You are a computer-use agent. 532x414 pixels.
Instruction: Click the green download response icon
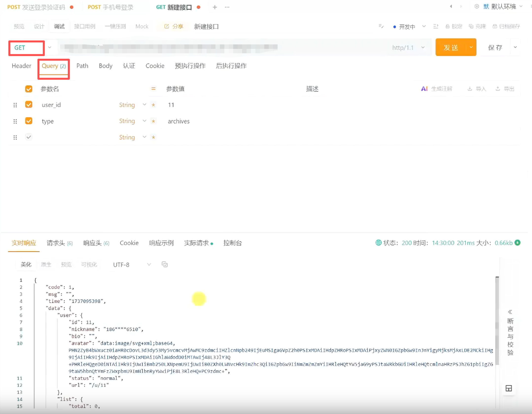coord(518,243)
